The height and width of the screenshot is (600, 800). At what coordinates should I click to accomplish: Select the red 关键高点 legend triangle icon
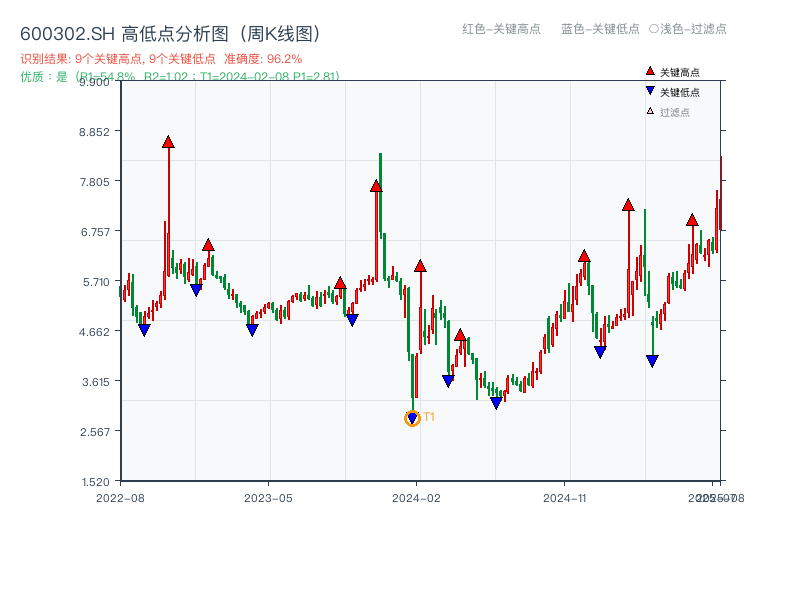649,72
